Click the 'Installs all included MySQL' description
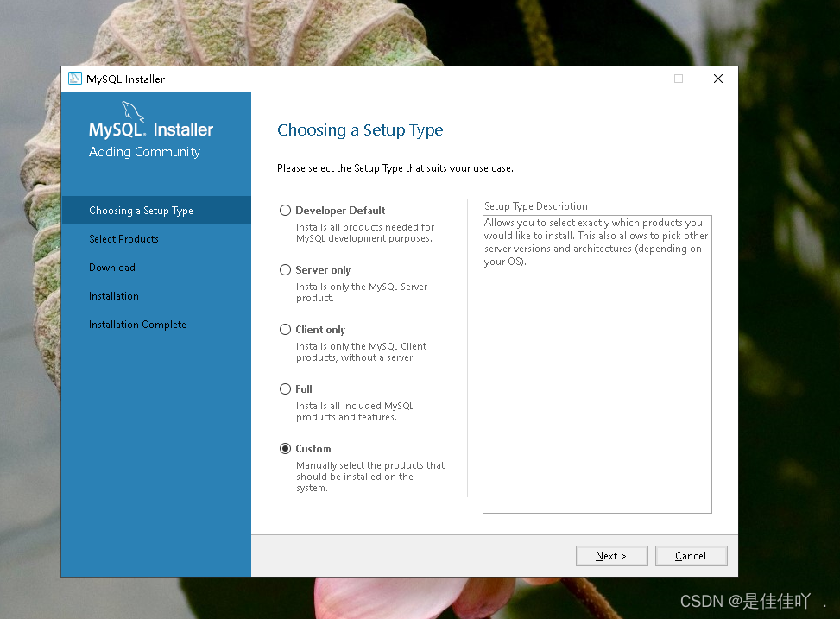This screenshot has height=619, width=840. [x=354, y=411]
